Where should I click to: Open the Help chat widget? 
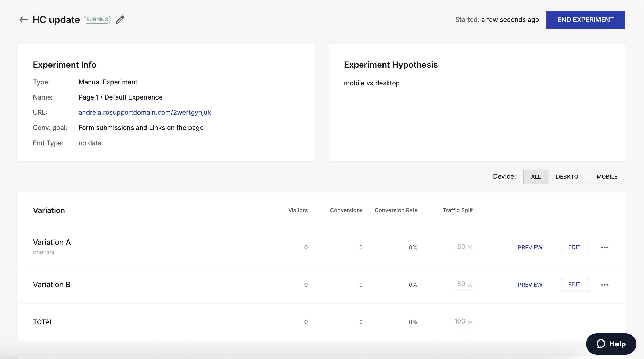(x=611, y=344)
